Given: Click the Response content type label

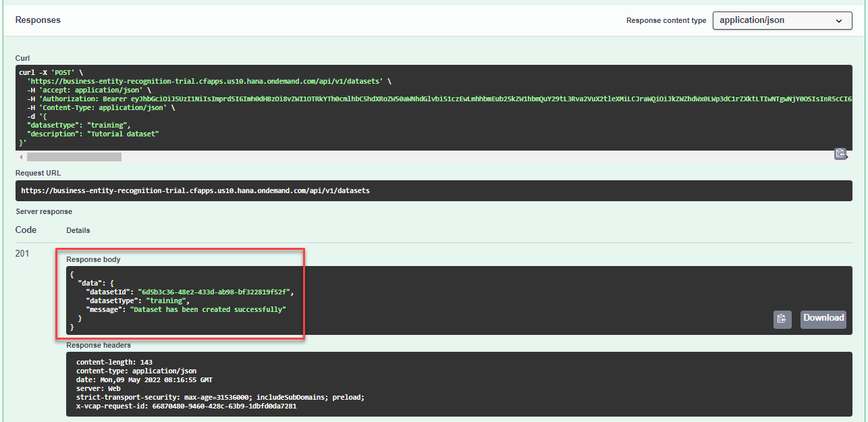Looking at the screenshot, I should (x=666, y=20).
